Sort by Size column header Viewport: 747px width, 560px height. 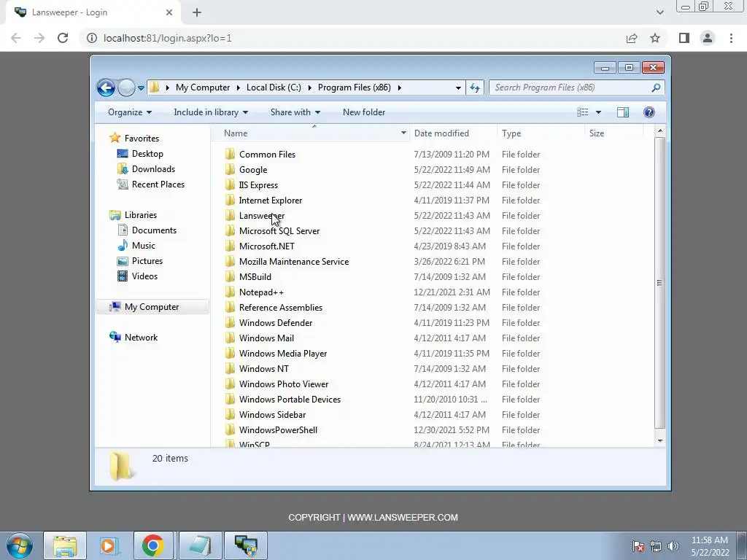pyautogui.click(x=597, y=133)
